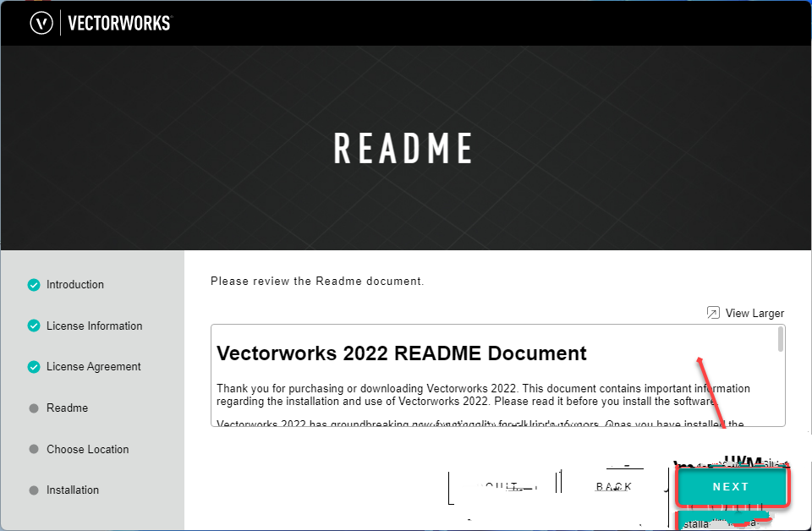This screenshot has width=812, height=531.
Task: Click the Vectorworks circular V logo
Action: point(41,24)
